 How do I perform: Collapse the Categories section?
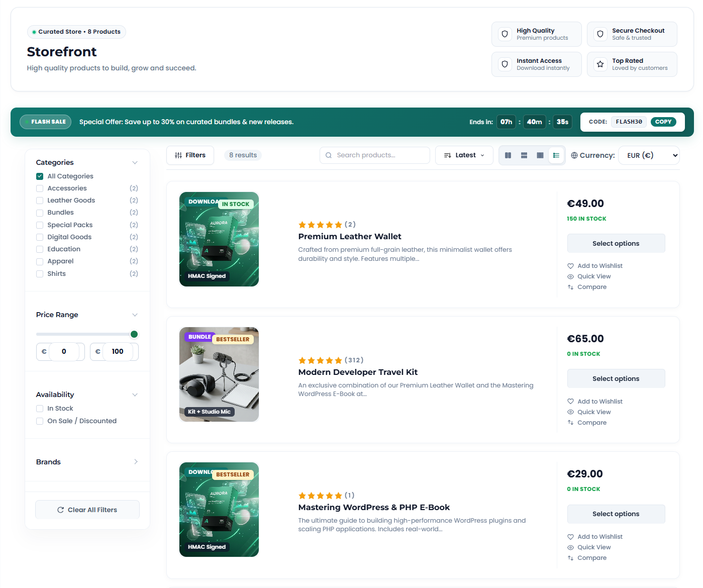coord(135,162)
